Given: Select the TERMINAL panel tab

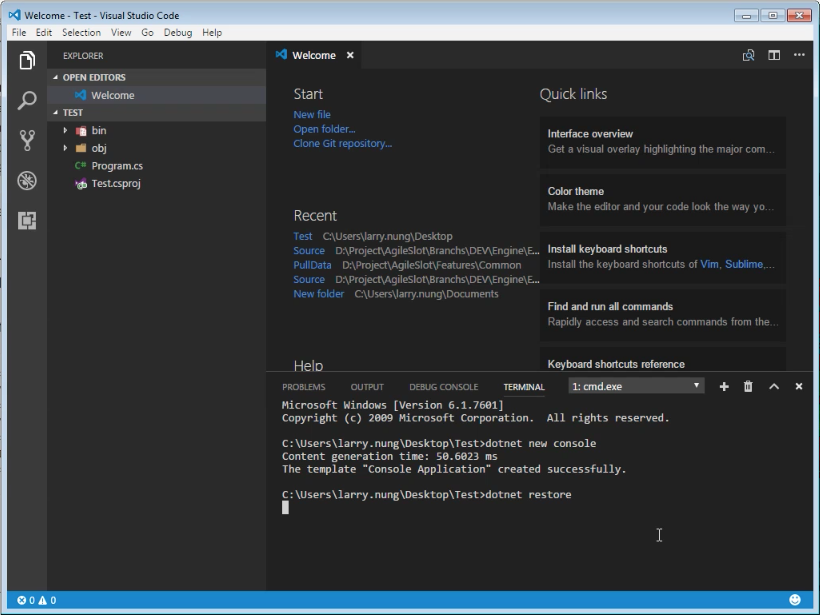Looking at the screenshot, I should point(524,387).
